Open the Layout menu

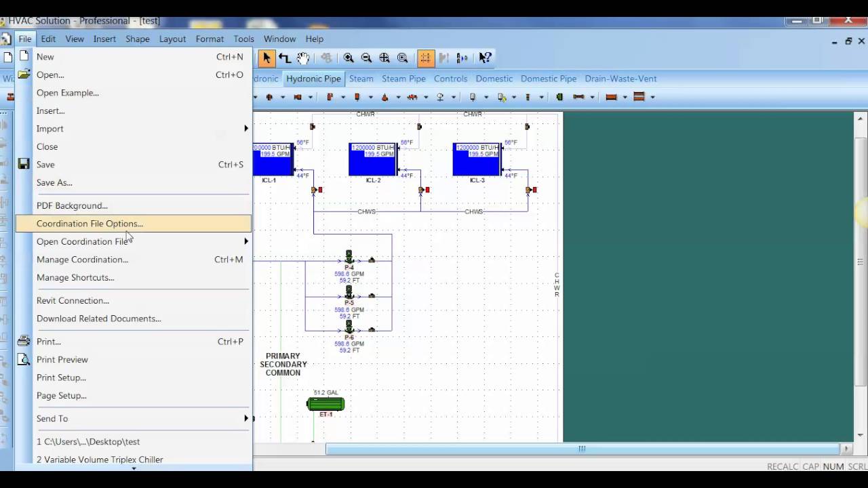point(172,39)
